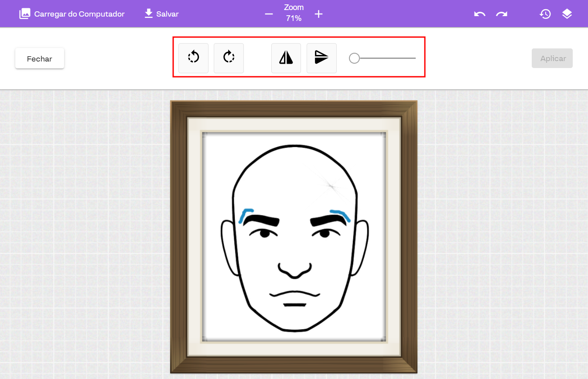Click the Aplicar button
Image resolution: width=588 pixels, height=379 pixels.
pos(552,58)
